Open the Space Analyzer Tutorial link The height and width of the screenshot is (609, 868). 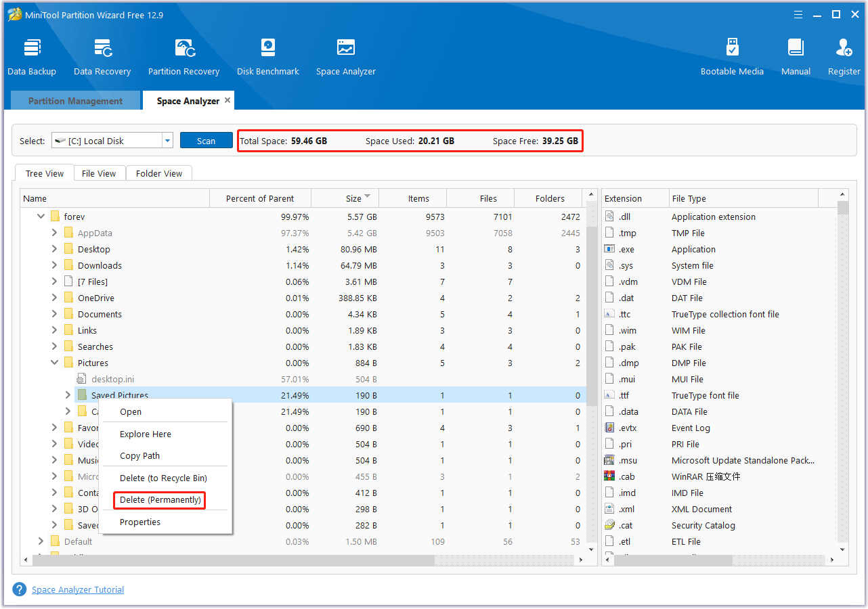click(78, 589)
